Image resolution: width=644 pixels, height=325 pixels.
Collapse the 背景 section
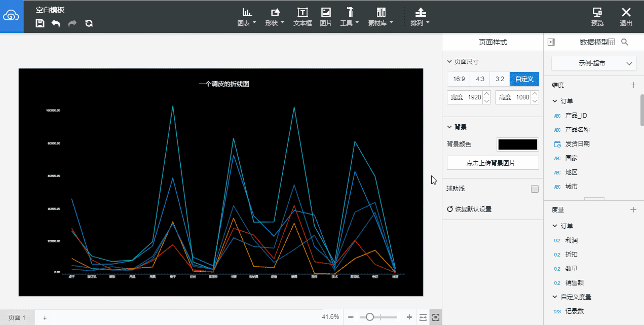449,127
